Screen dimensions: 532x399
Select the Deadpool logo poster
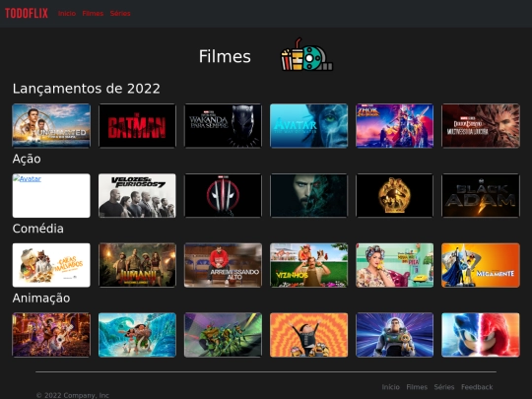[x=223, y=195]
